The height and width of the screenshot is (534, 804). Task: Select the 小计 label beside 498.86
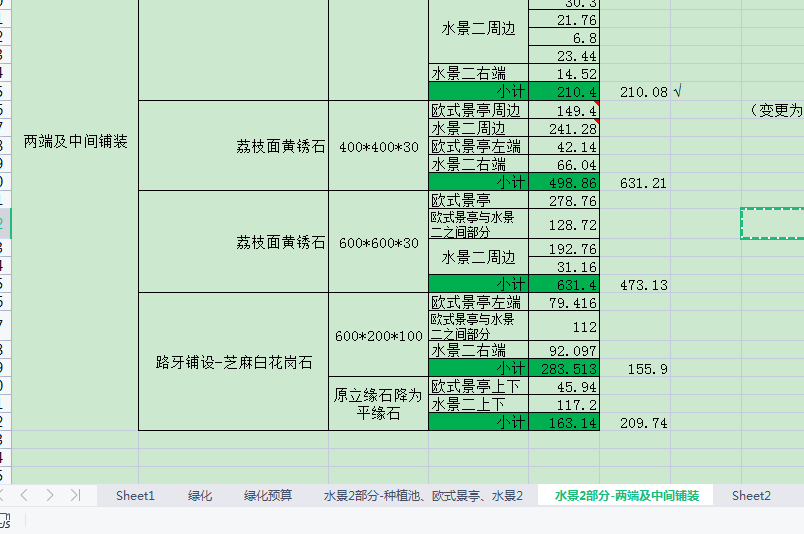click(478, 182)
